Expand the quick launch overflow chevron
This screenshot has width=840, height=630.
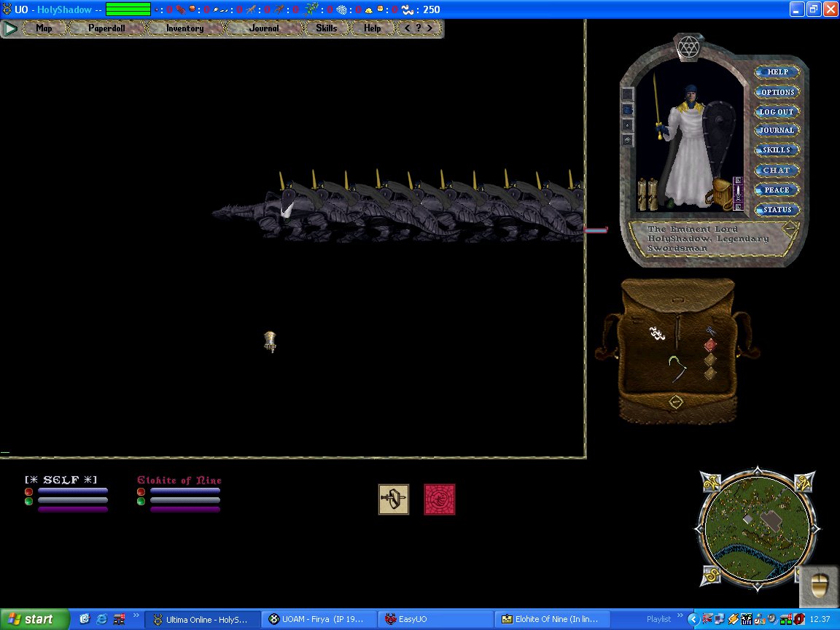tap(136, 615)
